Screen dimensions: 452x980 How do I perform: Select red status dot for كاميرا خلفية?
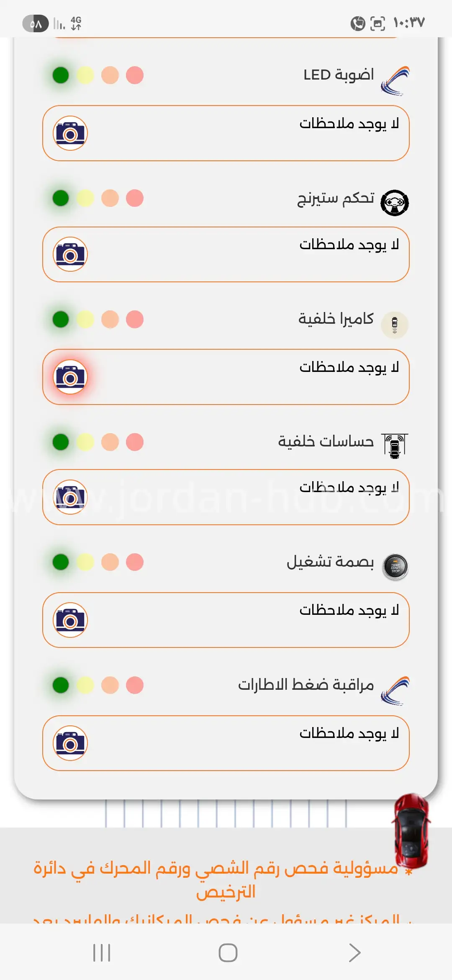click(135, 319)
